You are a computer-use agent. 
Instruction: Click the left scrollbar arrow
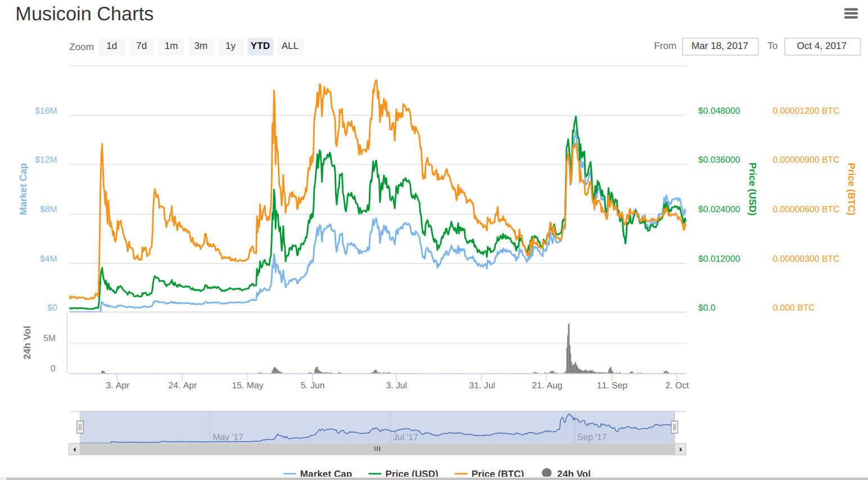(x=74, y=449)
